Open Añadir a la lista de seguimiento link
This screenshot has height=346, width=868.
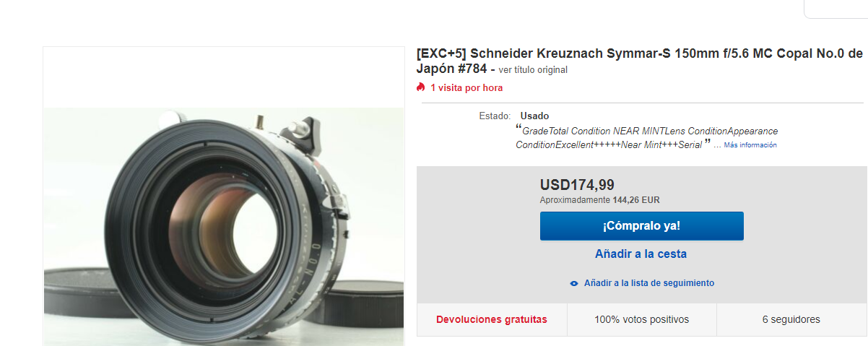point(648,283)
